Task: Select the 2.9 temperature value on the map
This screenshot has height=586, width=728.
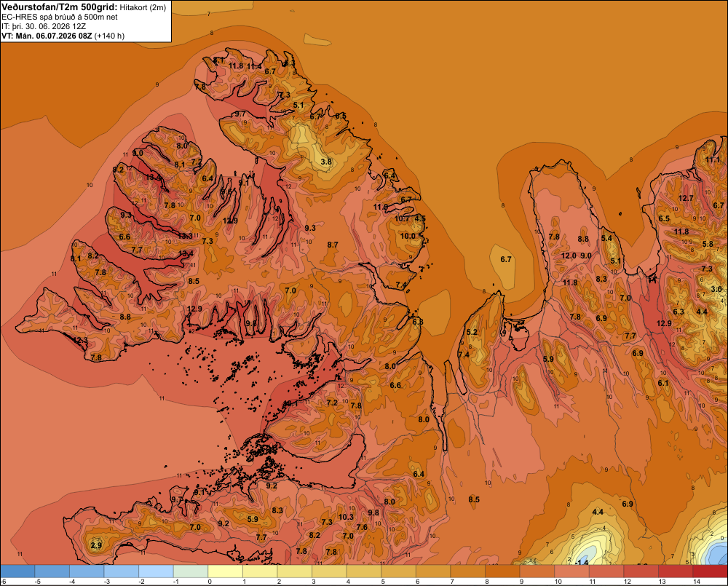Action: [x=96, y=545]
